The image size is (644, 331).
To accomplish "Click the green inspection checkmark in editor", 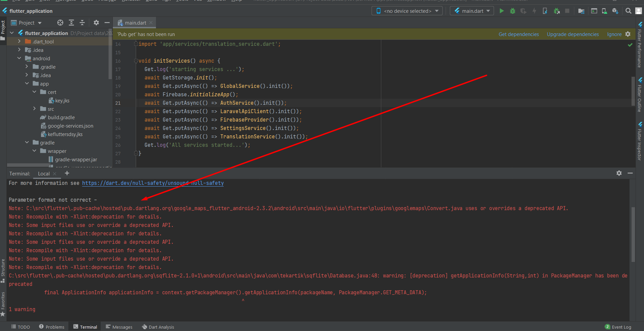I will [x=630, y=45].
